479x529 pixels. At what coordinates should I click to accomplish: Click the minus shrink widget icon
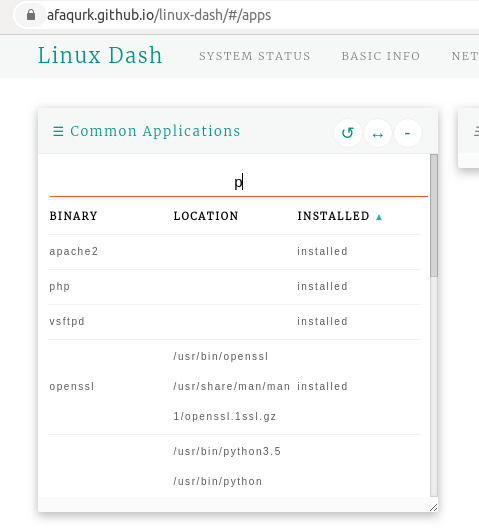[x=407, y=133]
